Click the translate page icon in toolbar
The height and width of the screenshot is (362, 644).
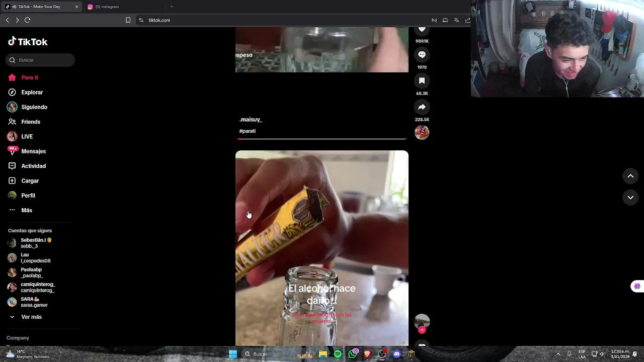click(x=457, y=20)
